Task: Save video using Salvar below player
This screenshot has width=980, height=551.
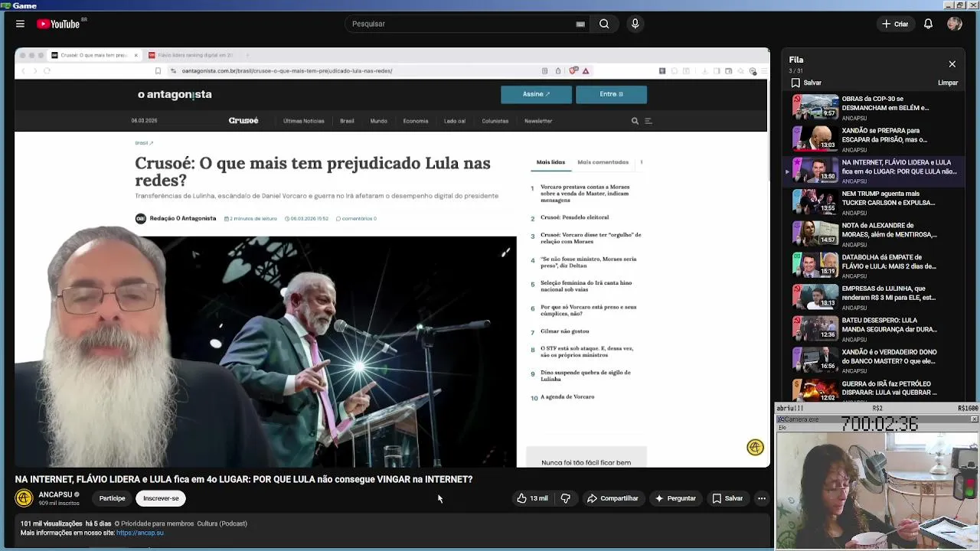Action: [727, 498]
